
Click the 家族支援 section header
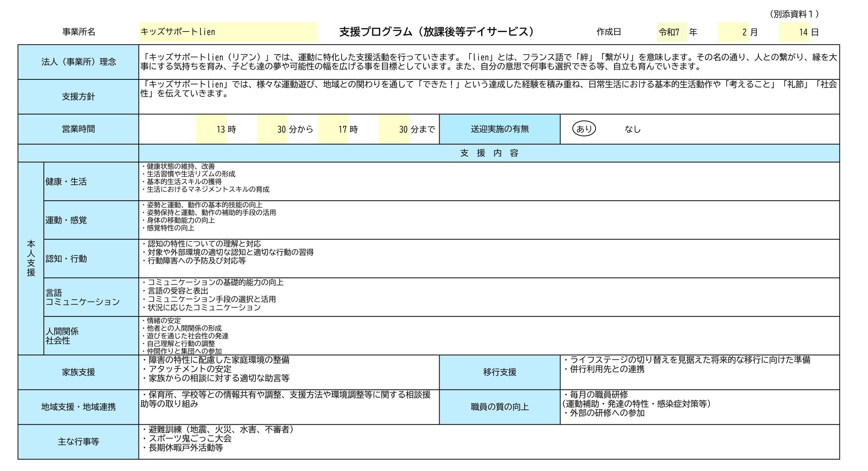coord(79,372)
